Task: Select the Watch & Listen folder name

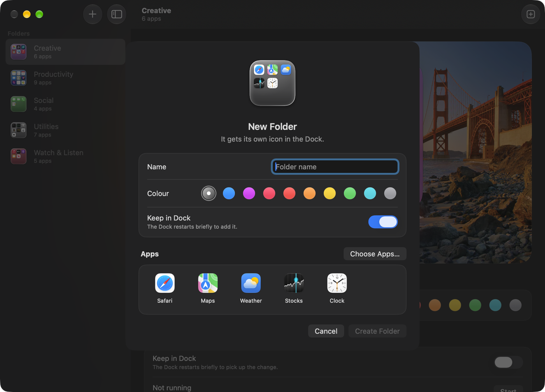Action: [58, 152]
